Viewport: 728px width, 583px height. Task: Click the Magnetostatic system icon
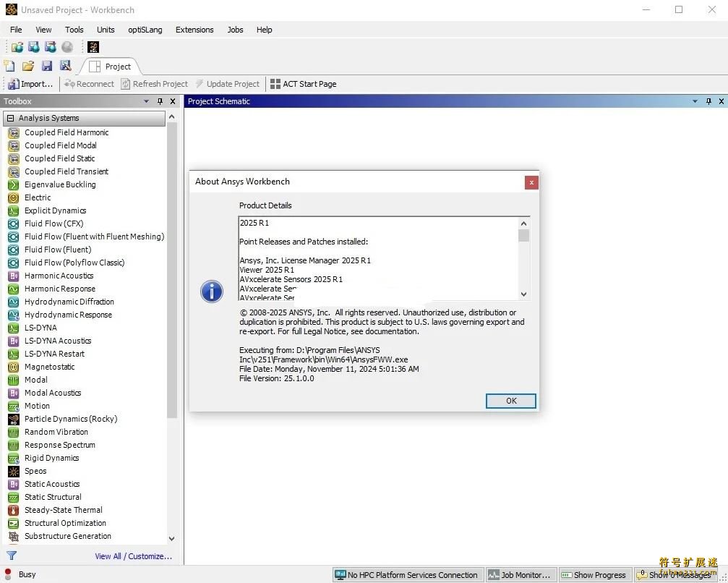[14, 367]
